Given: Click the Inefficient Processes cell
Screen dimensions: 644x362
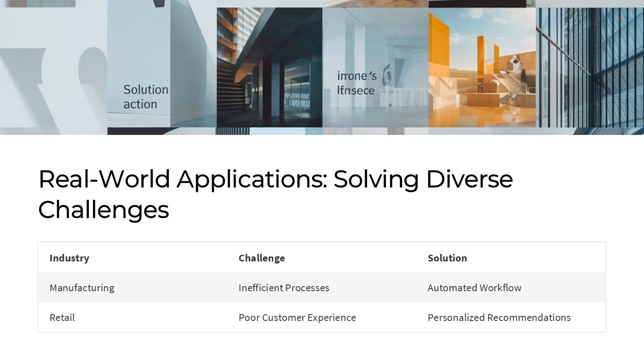Looking at the screenshot, I should 284,288.
